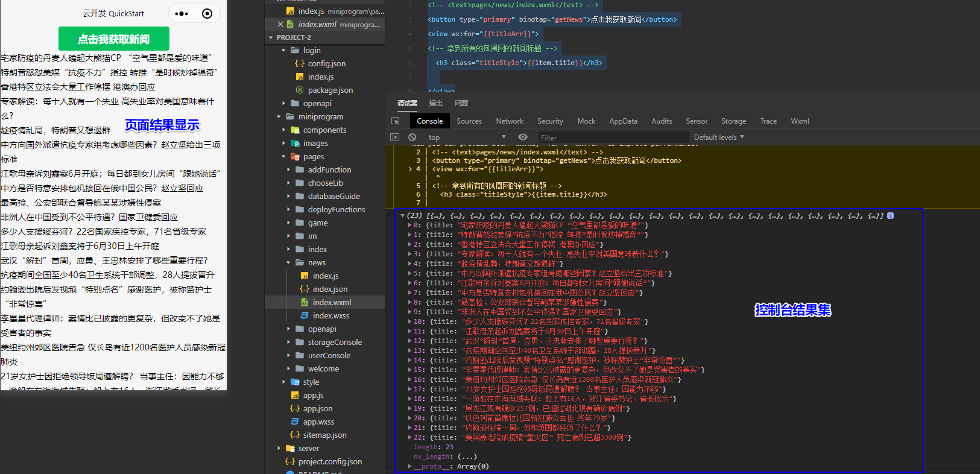Close the index.wxml open editor tab

tap(280, 25)
